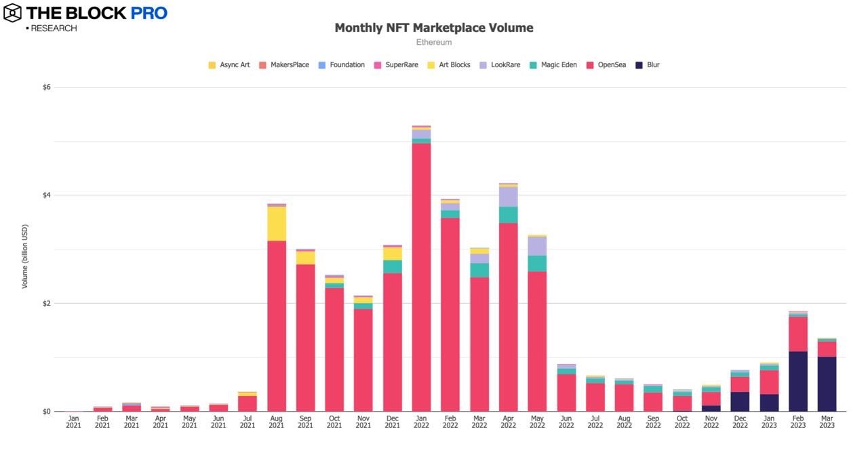Click the Art Blocks segment in Aug 2021 bar

coord(276,224)
